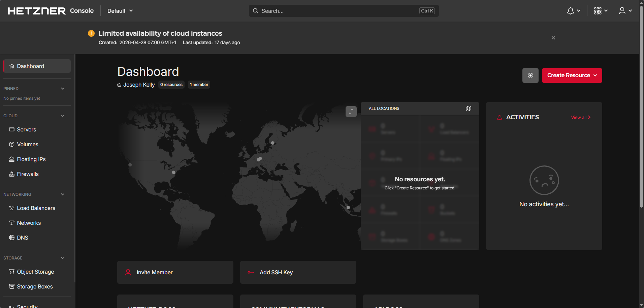Click the Storage Boxes icon
The image size is (644, 308).
[12, 286]
